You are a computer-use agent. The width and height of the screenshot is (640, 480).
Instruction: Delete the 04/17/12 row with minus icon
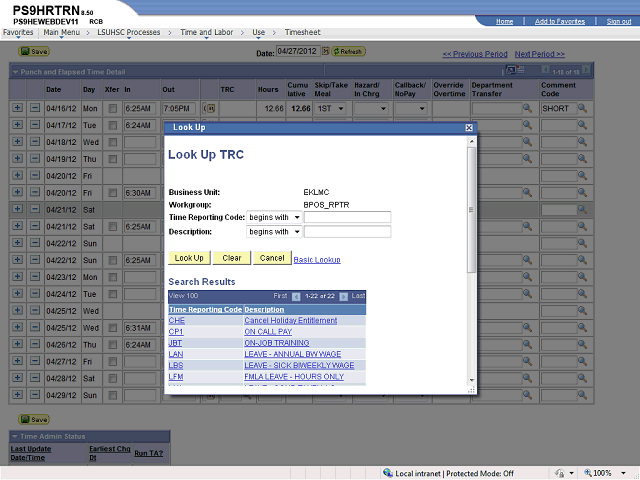coord(34,125)
